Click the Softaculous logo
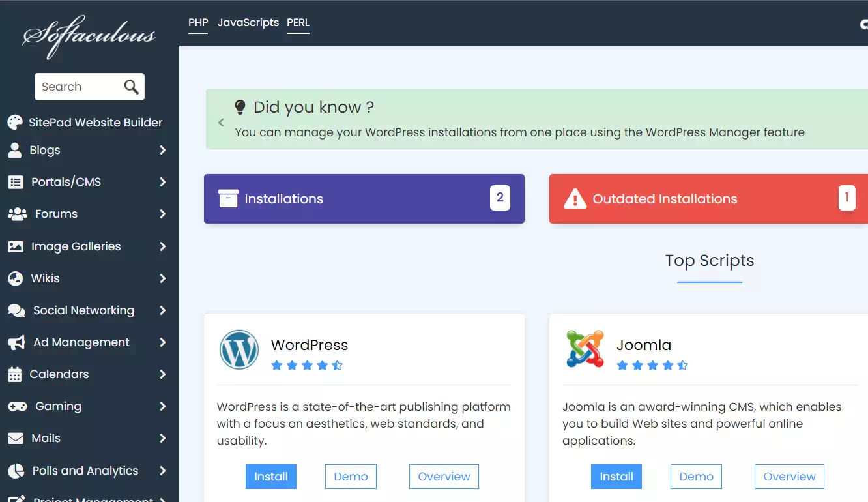Image resolution: width=868 pixels, height=502 pixels. [89, 36]
